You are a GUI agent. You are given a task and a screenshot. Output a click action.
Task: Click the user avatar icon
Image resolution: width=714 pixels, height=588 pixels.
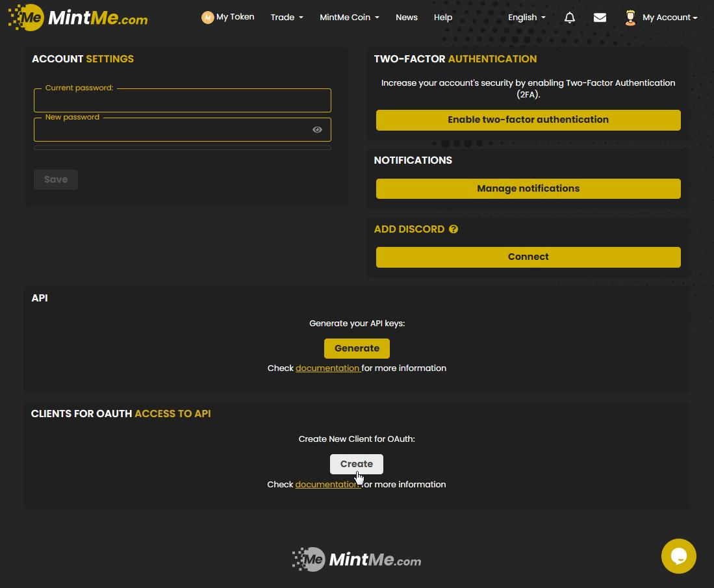pyautogui.click(x=630, y=18)
